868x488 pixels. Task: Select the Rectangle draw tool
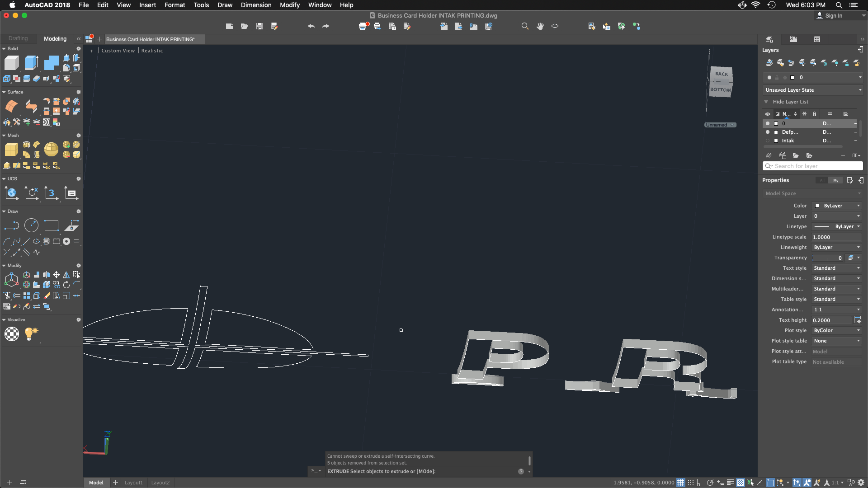[51, 225]
